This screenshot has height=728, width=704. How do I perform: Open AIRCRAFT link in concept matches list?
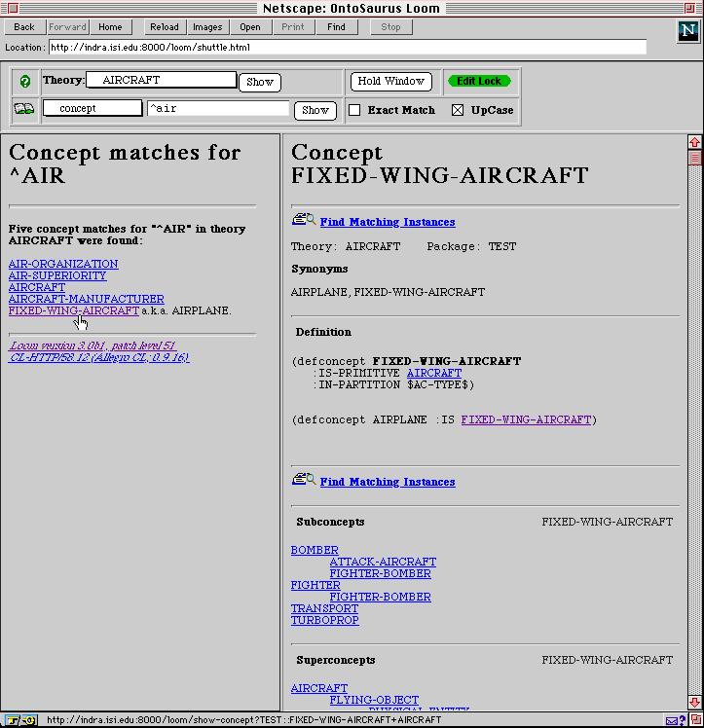tap(37, 287)
